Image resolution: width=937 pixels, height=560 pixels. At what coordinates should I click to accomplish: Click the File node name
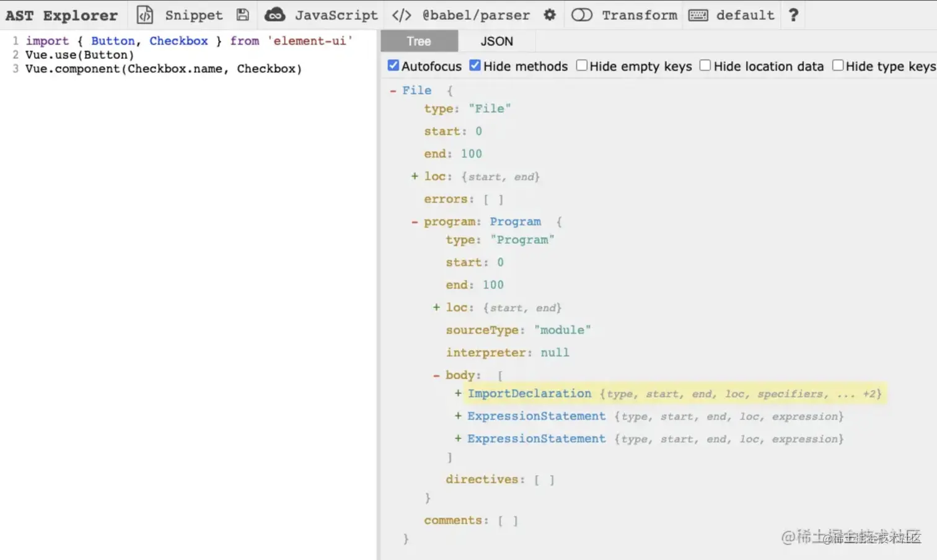coord(416,90)
